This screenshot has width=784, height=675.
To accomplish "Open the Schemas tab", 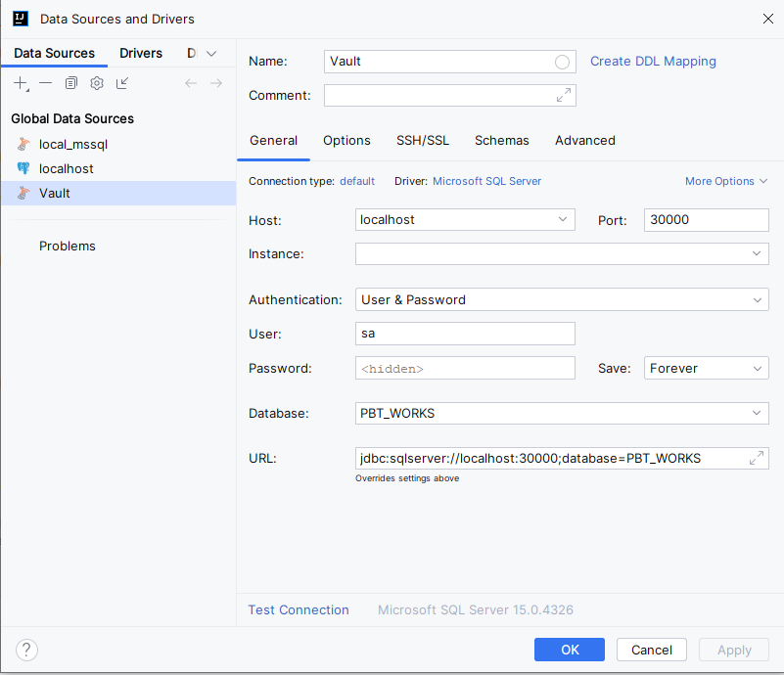I will pos(501,141).
